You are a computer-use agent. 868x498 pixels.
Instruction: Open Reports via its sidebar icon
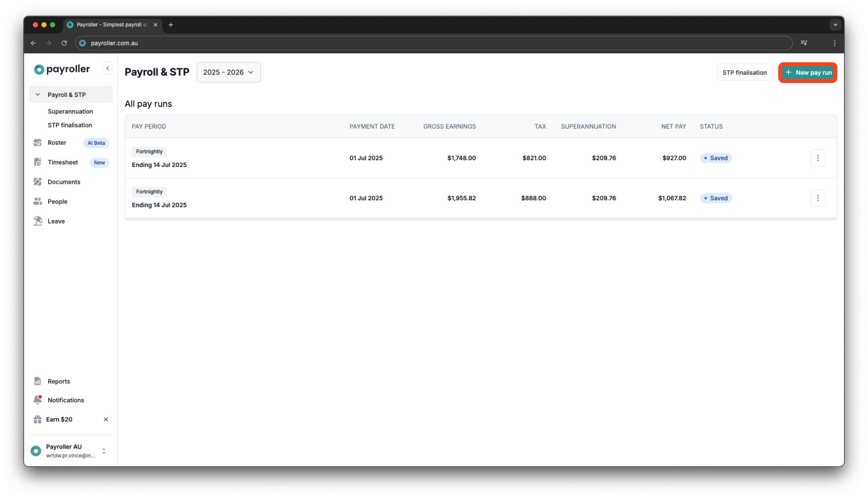click(38, 381)
